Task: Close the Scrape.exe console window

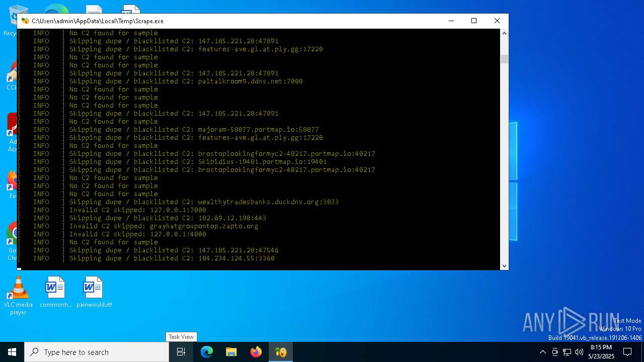Action: [x=497, y=21]
